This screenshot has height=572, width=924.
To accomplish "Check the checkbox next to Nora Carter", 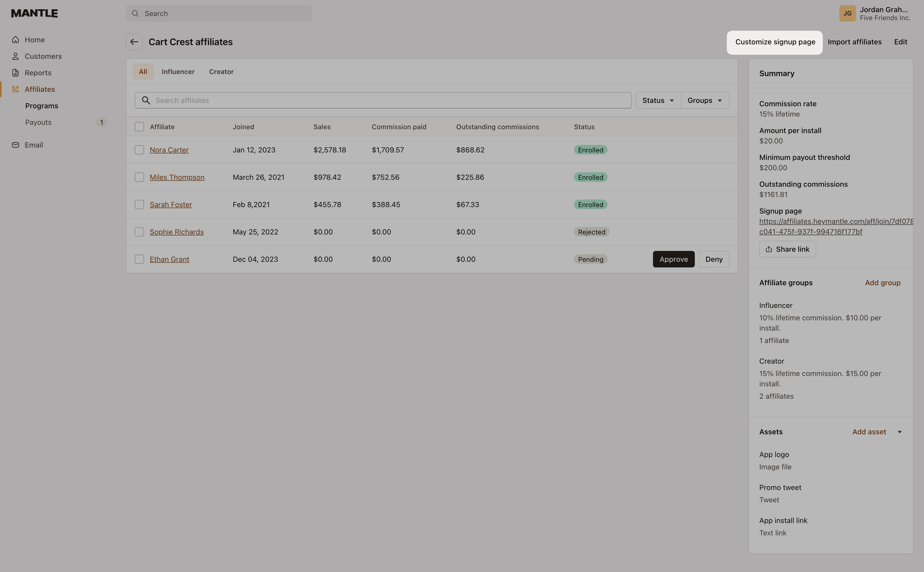I will [x=139, y=150].
